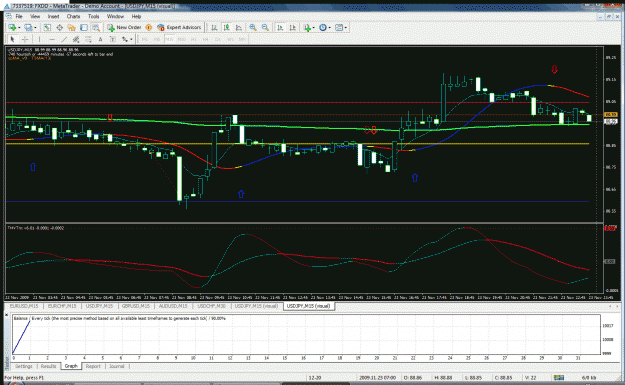
Task: Toggle the Strategy Tester panel
Action: click(x=96, y=27)
